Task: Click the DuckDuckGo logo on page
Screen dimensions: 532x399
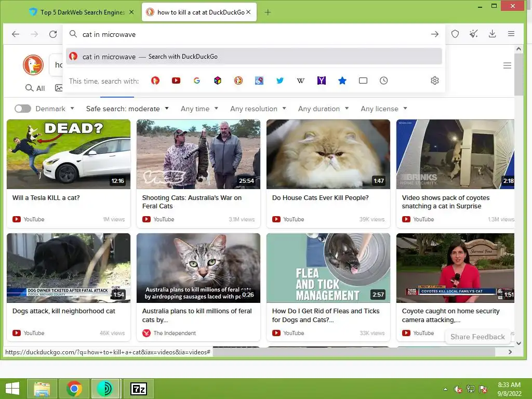Action: click(x=33, y=65)
